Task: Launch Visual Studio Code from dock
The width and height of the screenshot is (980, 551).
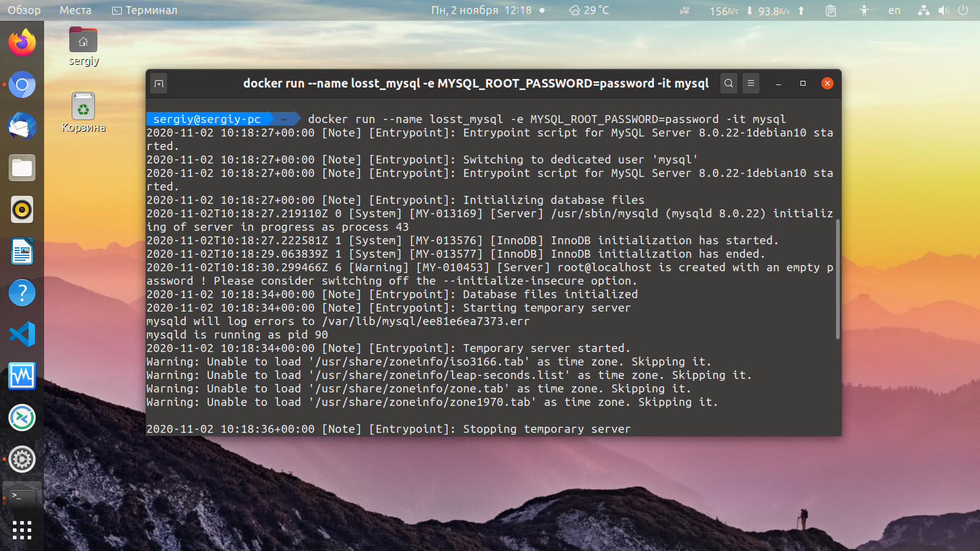Action: pyautogui.click(x=22, y=334)
